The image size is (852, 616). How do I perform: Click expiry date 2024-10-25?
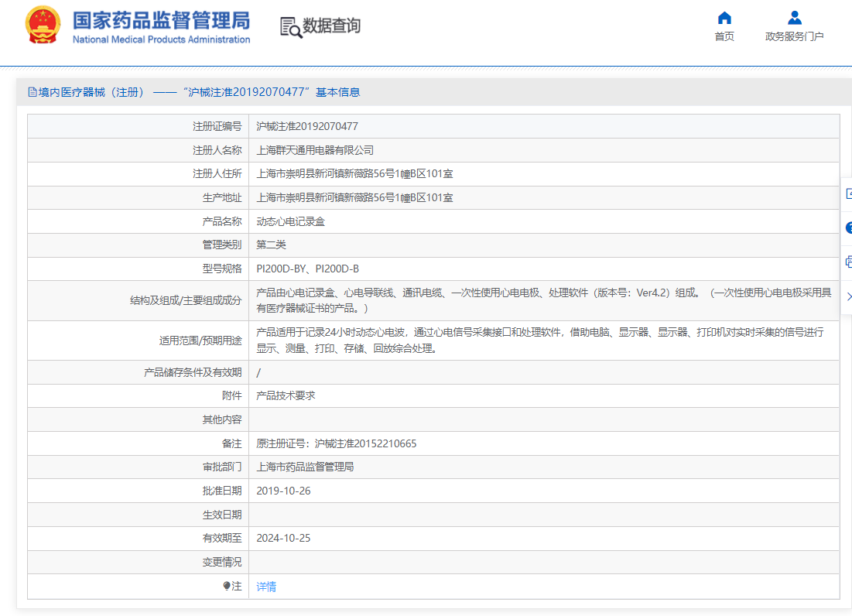(284, 538)
